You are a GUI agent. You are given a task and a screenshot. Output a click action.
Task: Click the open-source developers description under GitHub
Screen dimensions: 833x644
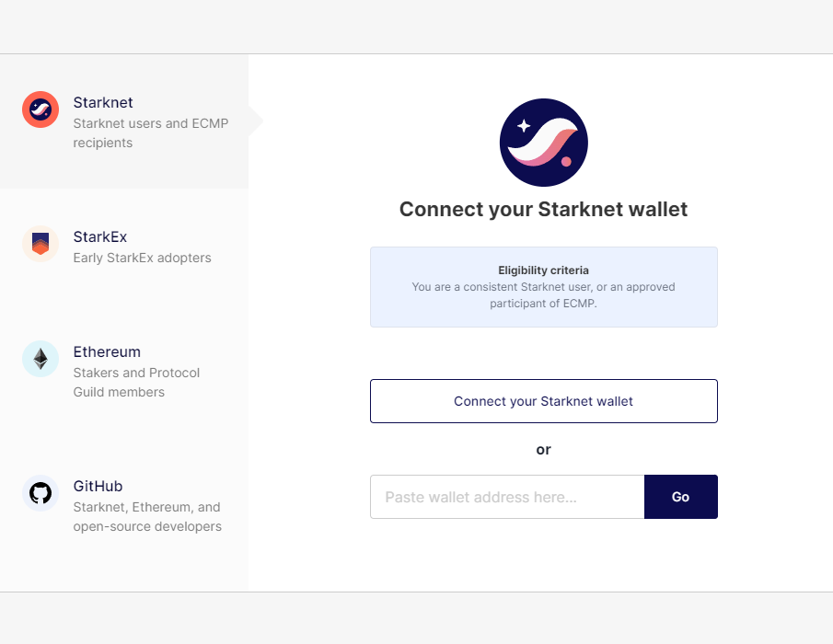pos(147,517)
